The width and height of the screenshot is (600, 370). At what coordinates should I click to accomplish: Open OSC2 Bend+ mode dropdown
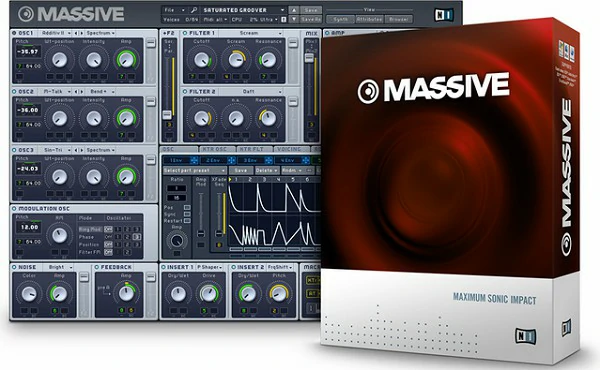[100, 92]
